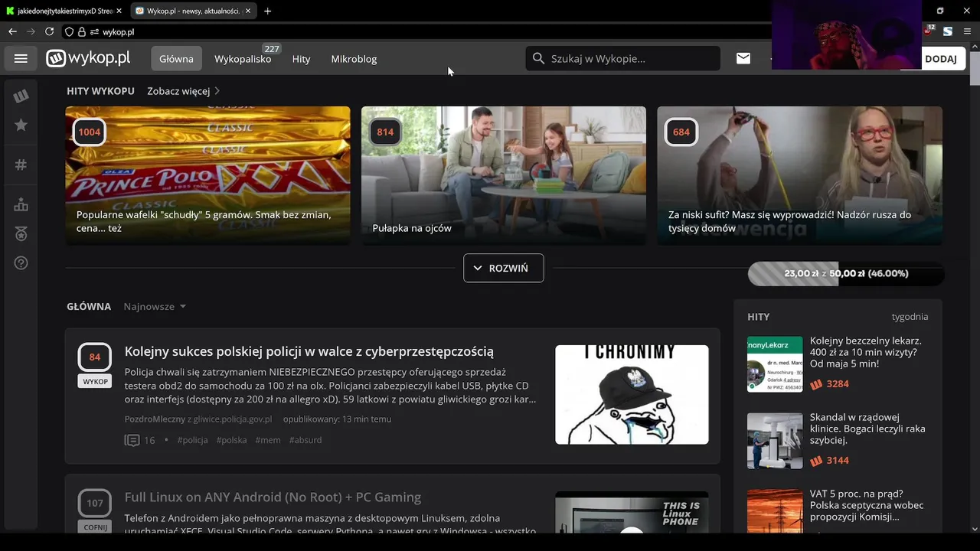Screen dimensions: 980x551
Task: Click the #policja tag
Action: tap(192, 440)
